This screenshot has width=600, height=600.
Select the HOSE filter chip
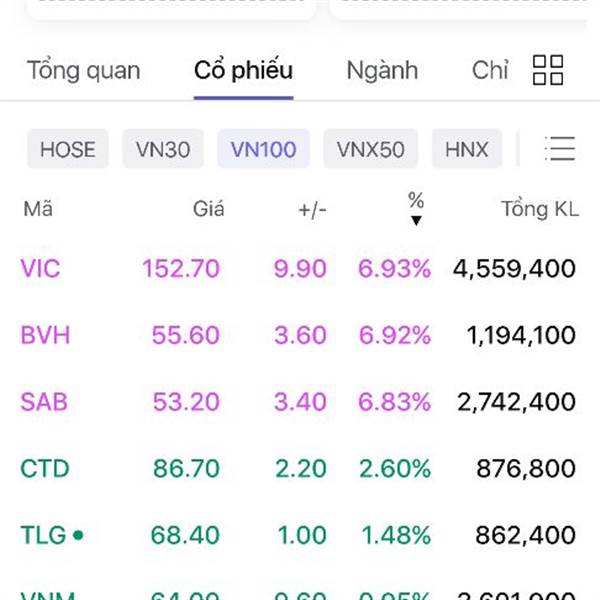click(x=68, y=150)
